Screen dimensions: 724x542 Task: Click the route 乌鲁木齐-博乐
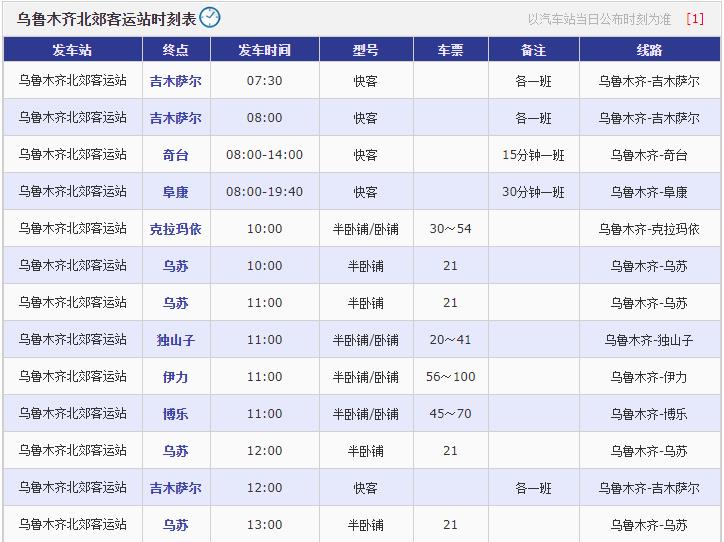(x=649, y=414)
